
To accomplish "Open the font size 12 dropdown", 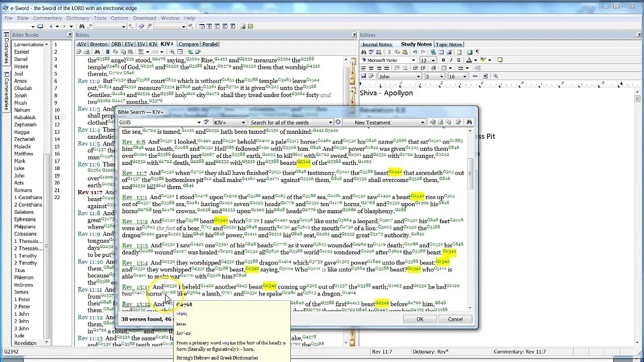I will click(x=433, y=60).
